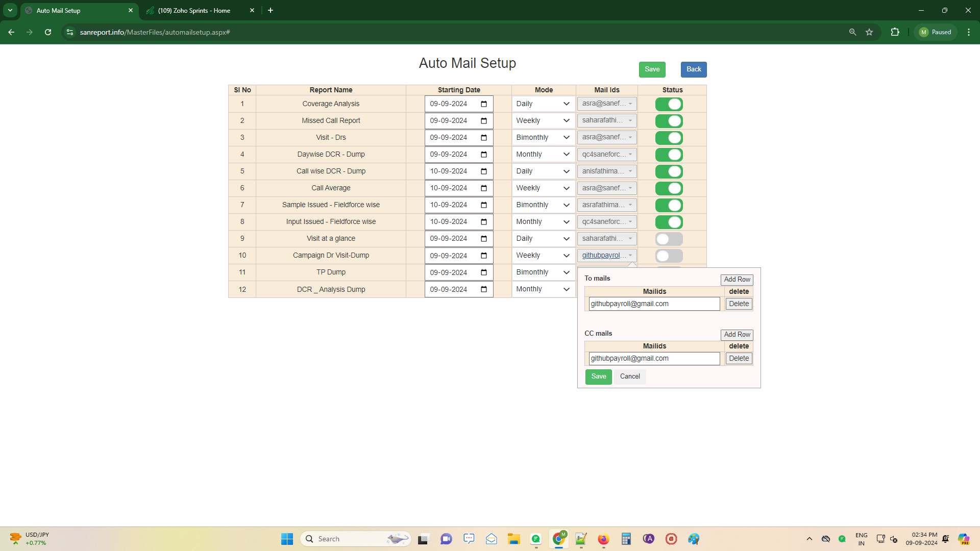980x551 pixels.
Task: Click the zoom magnifier in address bar
Action: pos(852,32)
